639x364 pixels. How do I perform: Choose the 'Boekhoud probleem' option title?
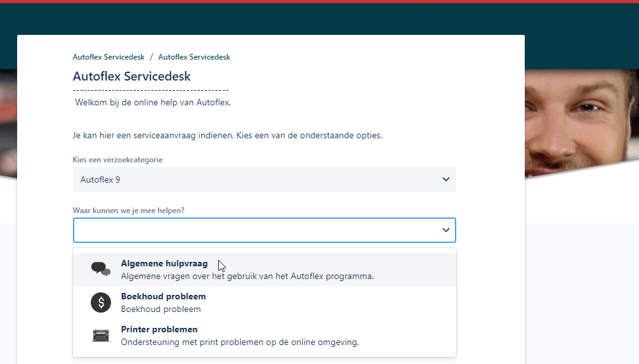163,296
